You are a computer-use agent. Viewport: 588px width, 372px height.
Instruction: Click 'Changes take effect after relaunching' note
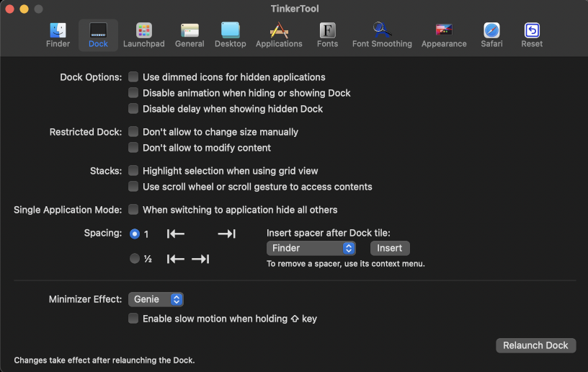pyautogui.click(x=104, y=360)
